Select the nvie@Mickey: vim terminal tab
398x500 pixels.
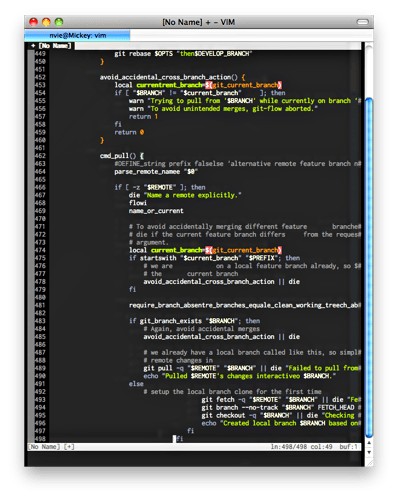[x=77, y=35]
